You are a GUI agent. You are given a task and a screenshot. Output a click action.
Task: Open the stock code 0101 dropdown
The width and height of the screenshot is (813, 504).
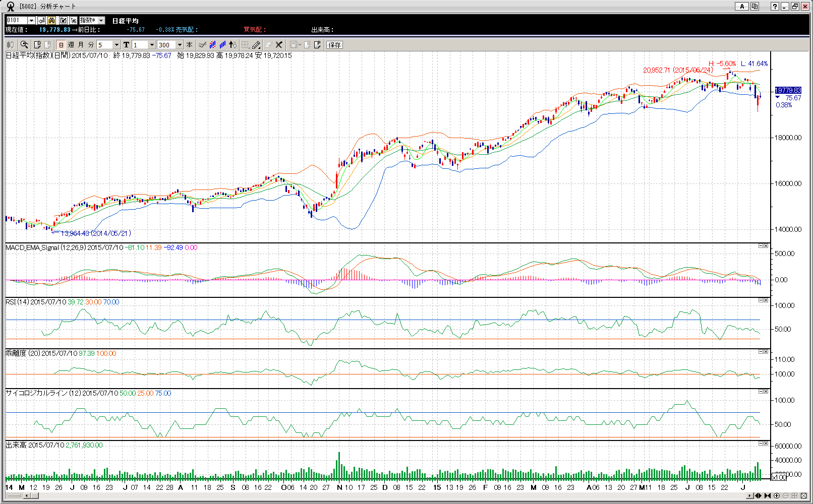tap(31, 20)
